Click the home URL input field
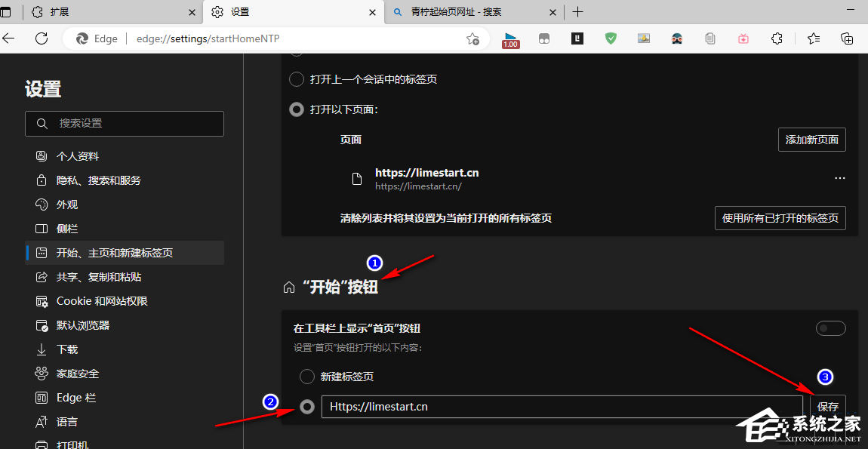This screenshot has width=868, height=449. click(562, 407)
